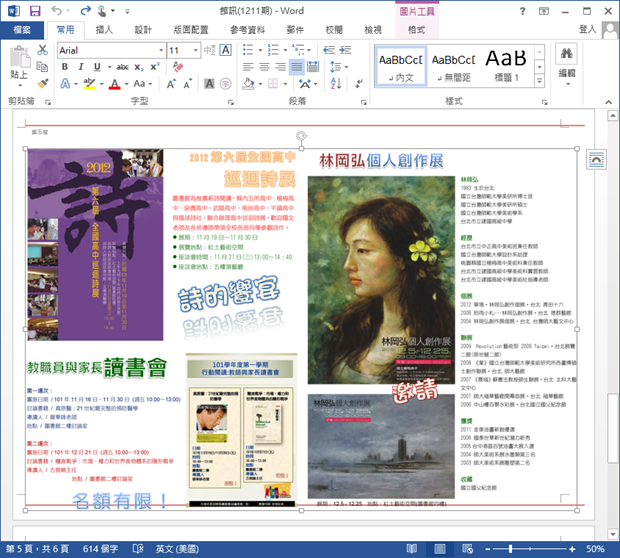Toggle subscript formatting

click(x=138, y=67)
